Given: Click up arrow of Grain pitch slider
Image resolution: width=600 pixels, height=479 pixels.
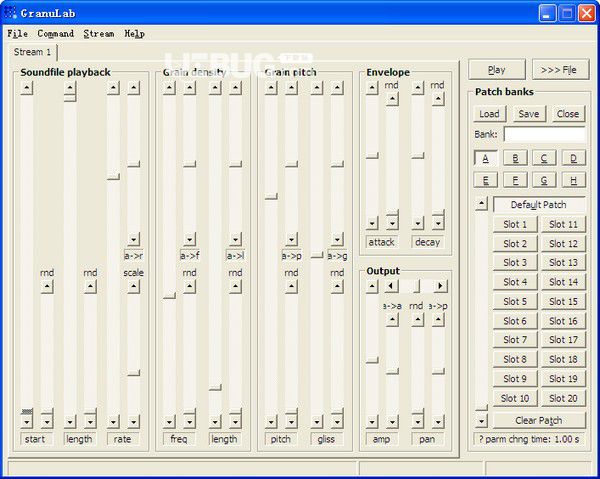Looking at the screenshot, I should point(271,88).
